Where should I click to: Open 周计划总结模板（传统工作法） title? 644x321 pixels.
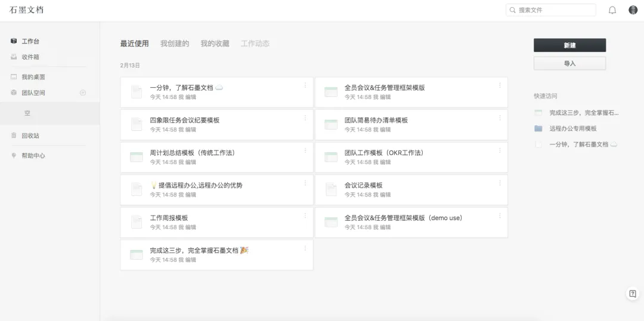[193, 153]
